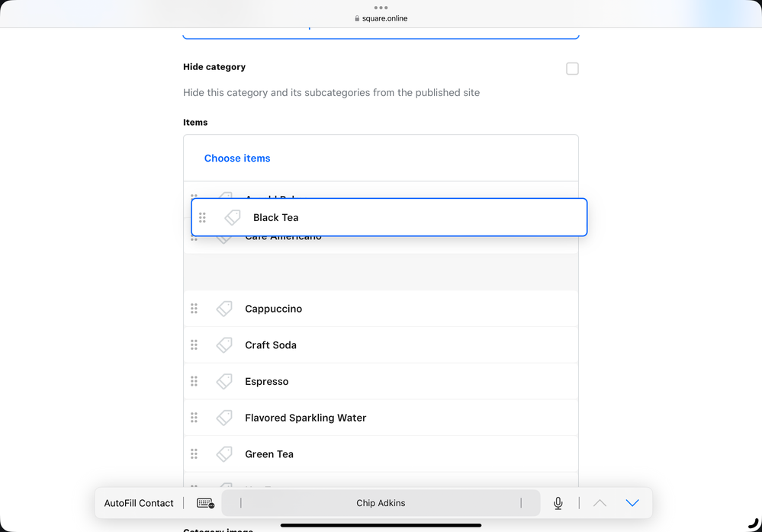Grab the drag handle beside Green Tea
The image size is (762, 532).
(195, 454)
